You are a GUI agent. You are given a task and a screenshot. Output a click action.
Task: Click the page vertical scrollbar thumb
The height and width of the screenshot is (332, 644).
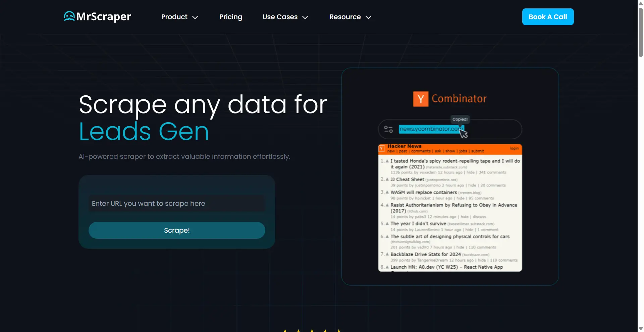(x=641, y=32)
